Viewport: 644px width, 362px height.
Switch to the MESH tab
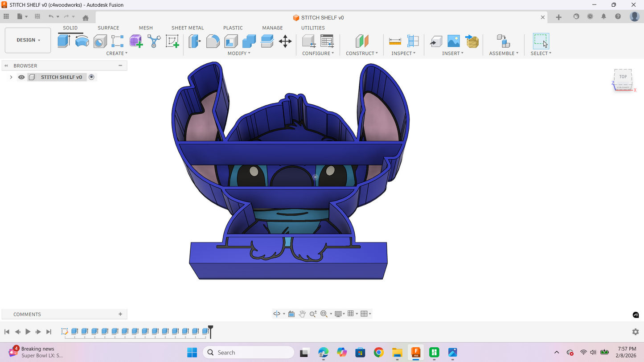tap(146, 28)
